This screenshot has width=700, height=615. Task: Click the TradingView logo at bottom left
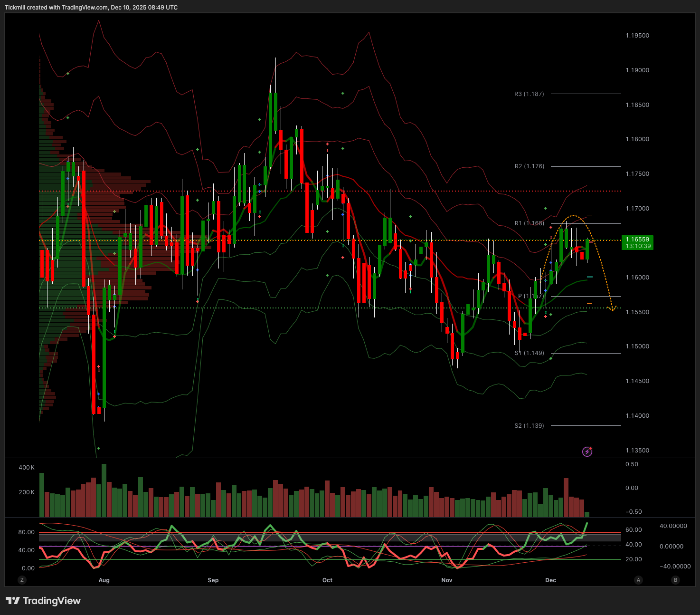tap(43, 601)
